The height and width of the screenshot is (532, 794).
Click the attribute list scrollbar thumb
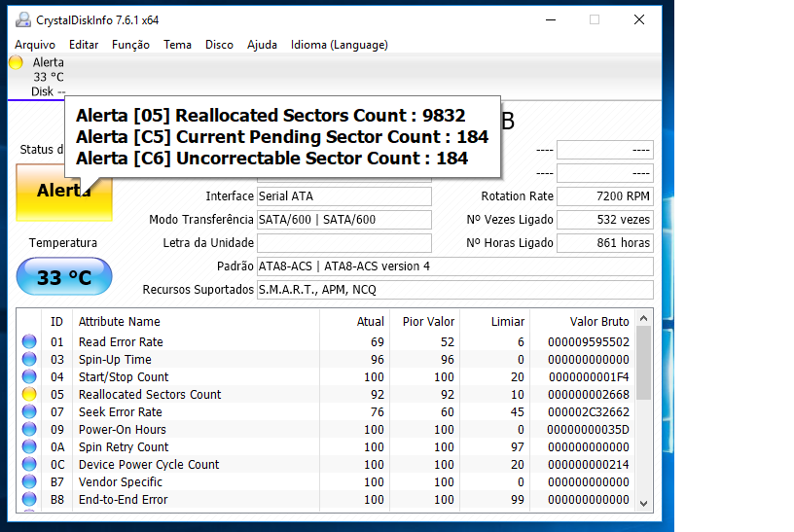click(x=643, y=363)
